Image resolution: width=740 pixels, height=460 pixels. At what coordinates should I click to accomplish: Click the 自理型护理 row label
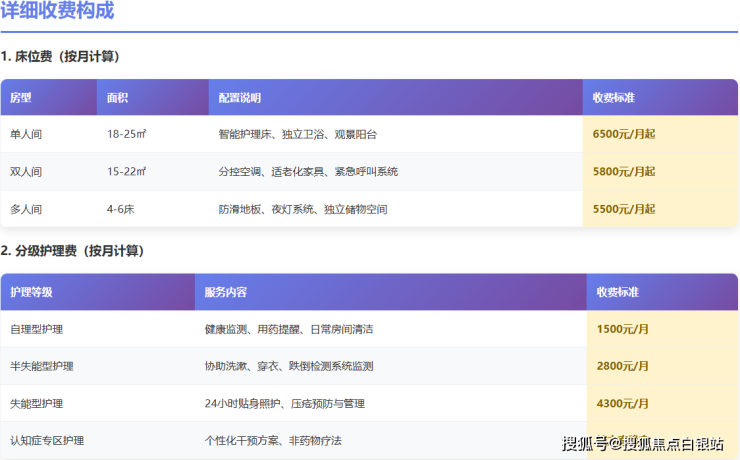36,329
